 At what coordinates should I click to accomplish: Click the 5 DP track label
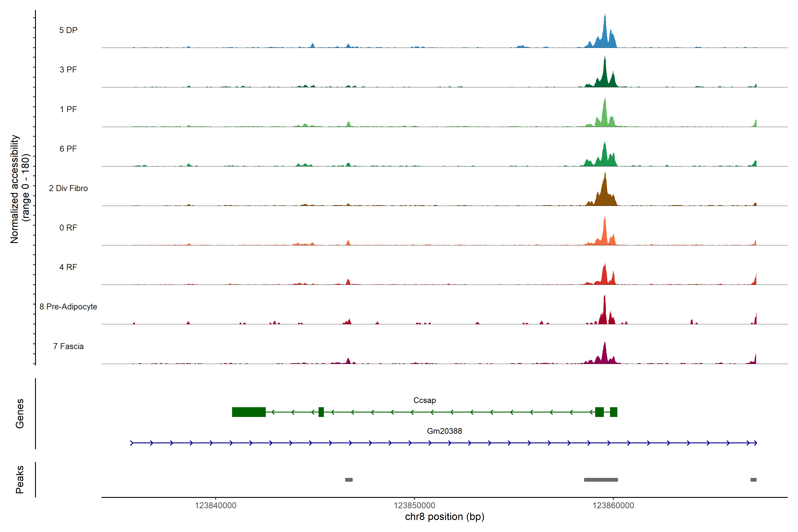coord(68,30)
